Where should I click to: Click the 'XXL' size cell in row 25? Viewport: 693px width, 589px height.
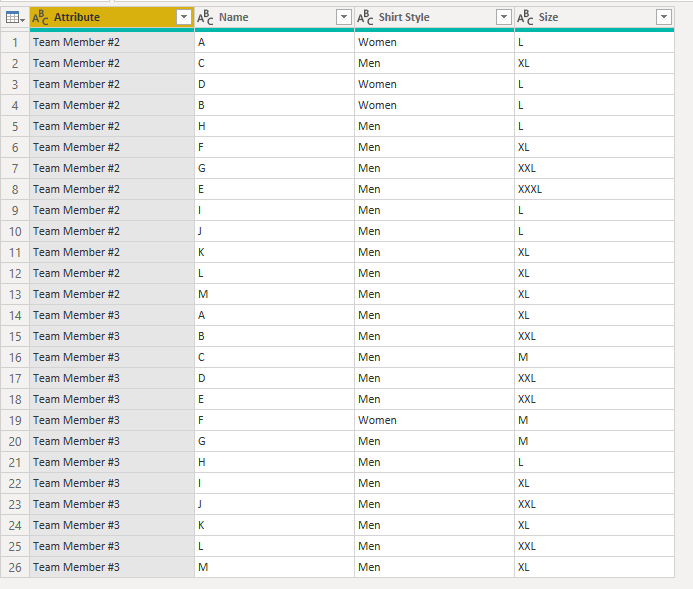click(594, 547)
